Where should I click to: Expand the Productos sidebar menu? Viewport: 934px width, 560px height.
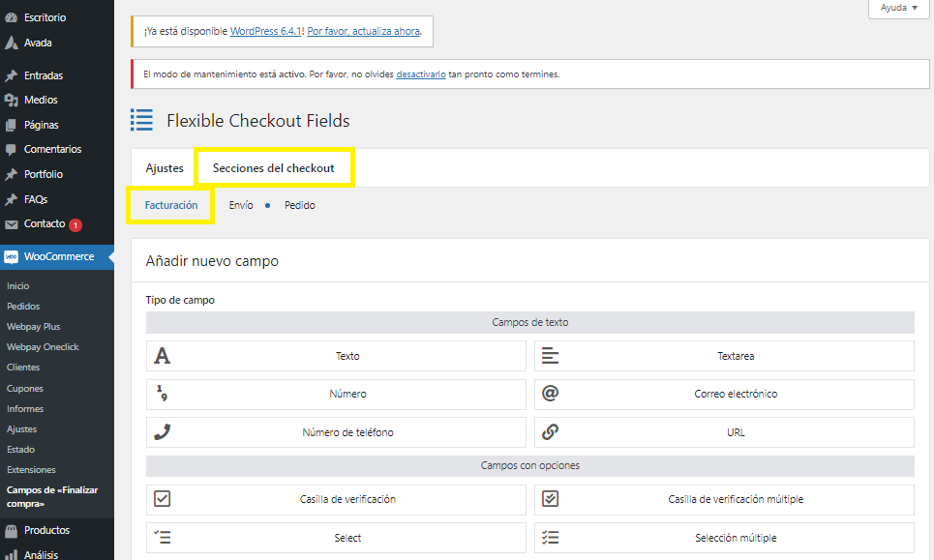tap(46, 530)
